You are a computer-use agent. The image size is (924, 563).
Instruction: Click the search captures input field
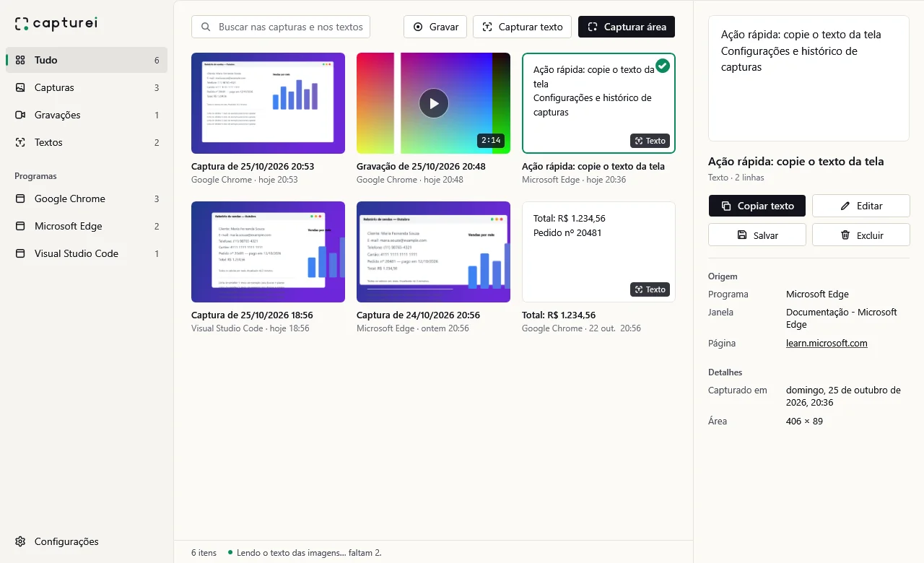click(x=281, y=27)
